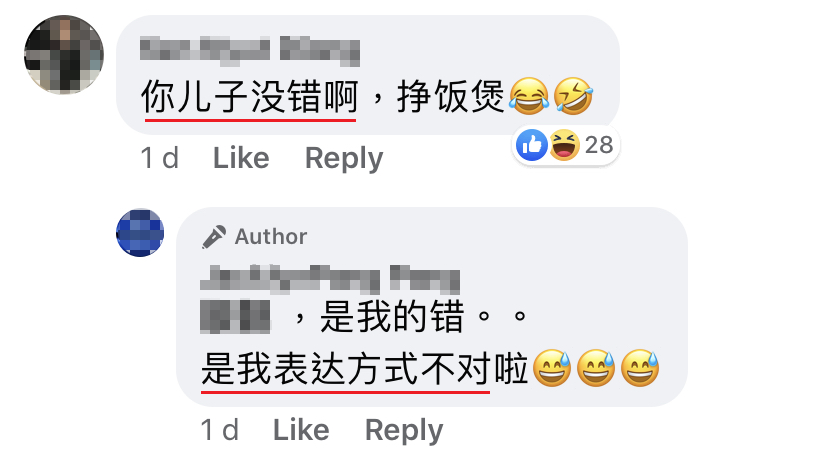Open the author reply's 1 d timestamp
This screenshot has height=456, width=828.
click(220, 430)
